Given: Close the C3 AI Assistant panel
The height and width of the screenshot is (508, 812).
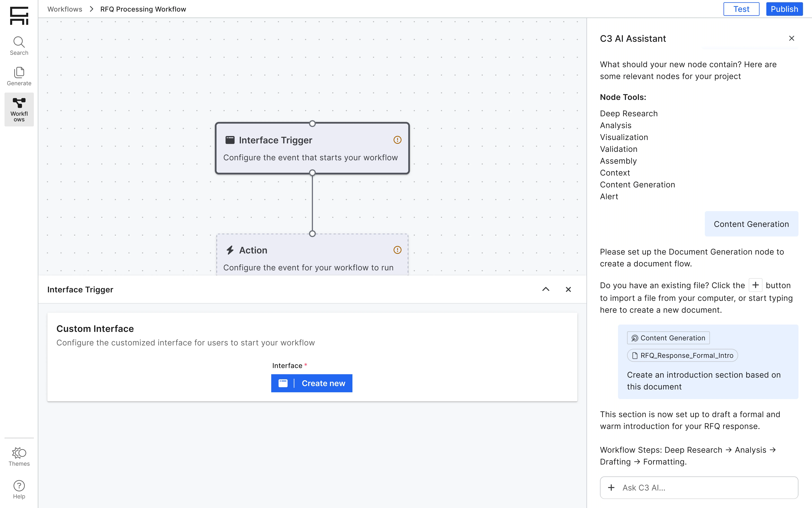Looking at the screenshot, I should 792,38.
